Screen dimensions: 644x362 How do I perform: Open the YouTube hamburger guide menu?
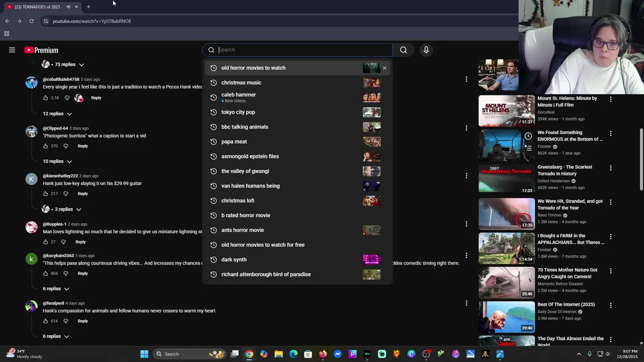(12, 50)
